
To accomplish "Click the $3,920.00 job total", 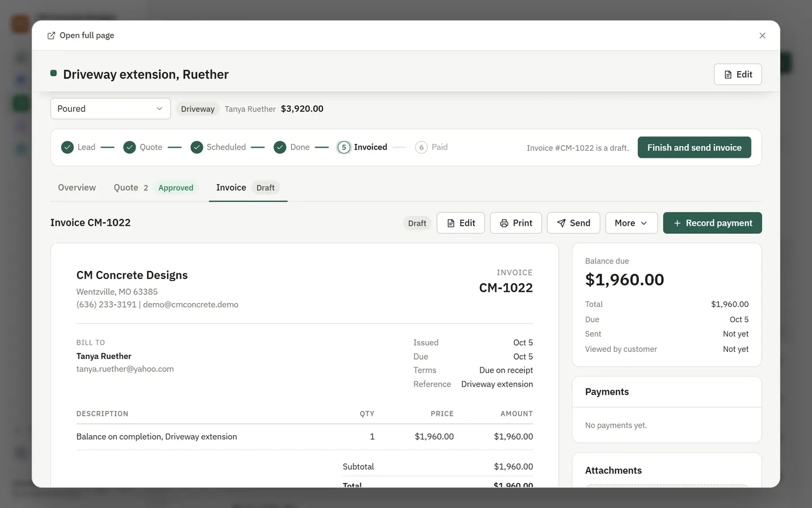I will 302,108.
